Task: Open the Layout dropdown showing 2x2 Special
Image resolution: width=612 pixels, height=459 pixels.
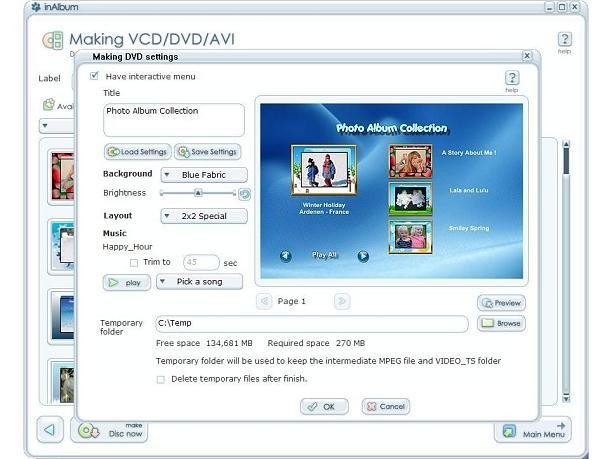Action: [204, 216]
